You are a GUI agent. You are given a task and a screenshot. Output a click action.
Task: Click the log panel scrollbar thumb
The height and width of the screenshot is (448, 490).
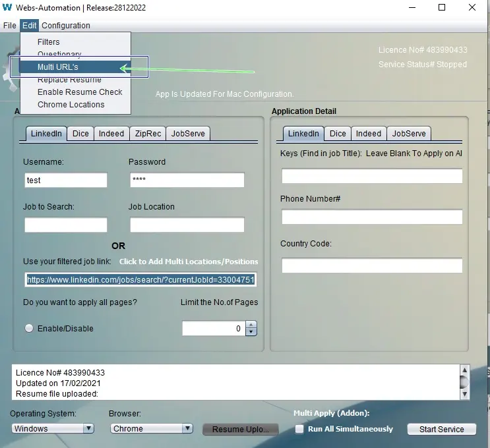[x=464, y=382]
